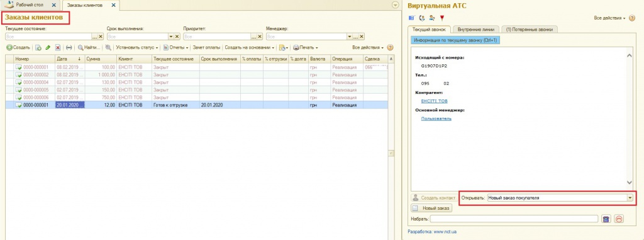Open selection for Приоритет filter

pos(254,37)
